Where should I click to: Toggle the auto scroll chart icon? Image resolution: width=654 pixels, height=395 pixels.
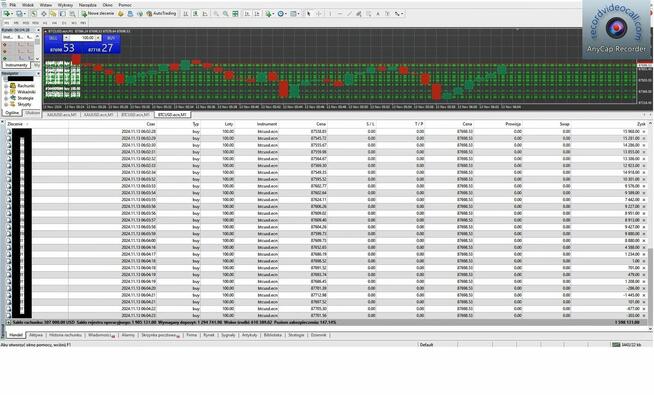247,14
